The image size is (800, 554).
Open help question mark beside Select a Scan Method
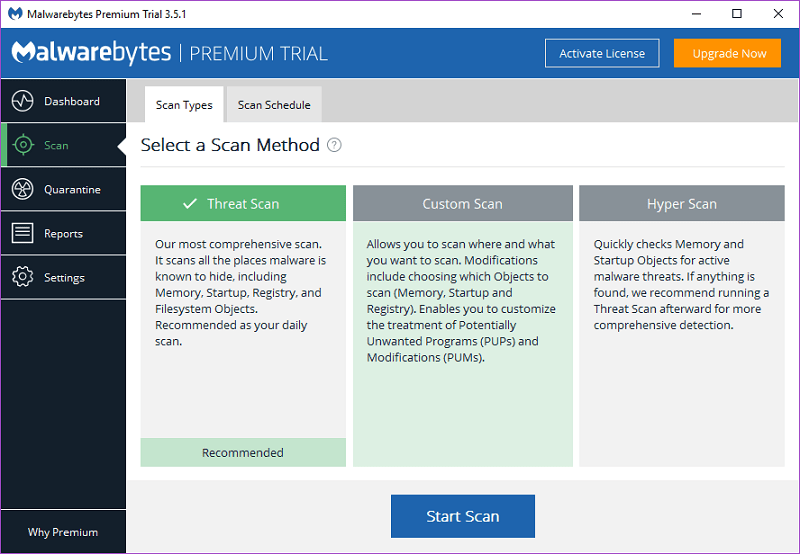point(334,145)
